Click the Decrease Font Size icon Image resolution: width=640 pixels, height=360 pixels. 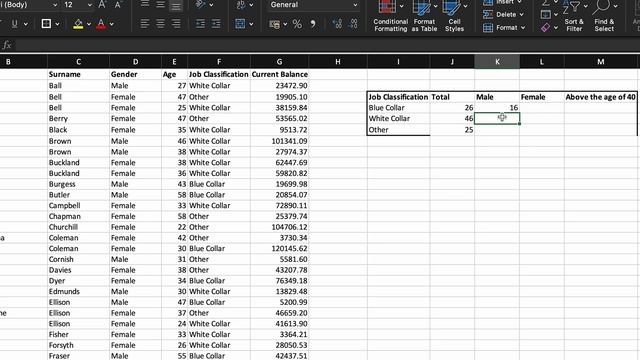118,5
